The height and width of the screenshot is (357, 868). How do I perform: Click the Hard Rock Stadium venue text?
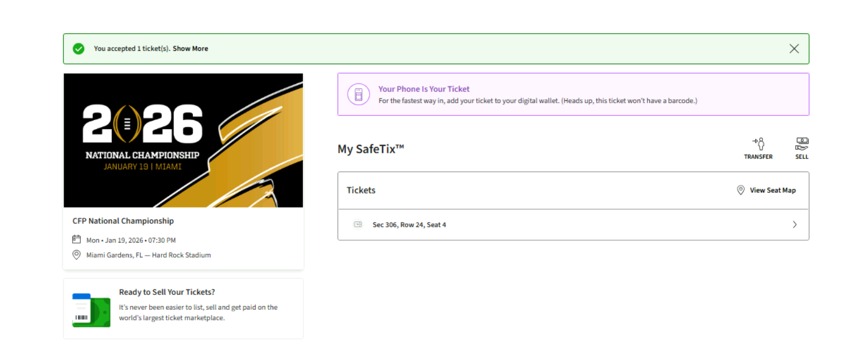coord(181,255)
